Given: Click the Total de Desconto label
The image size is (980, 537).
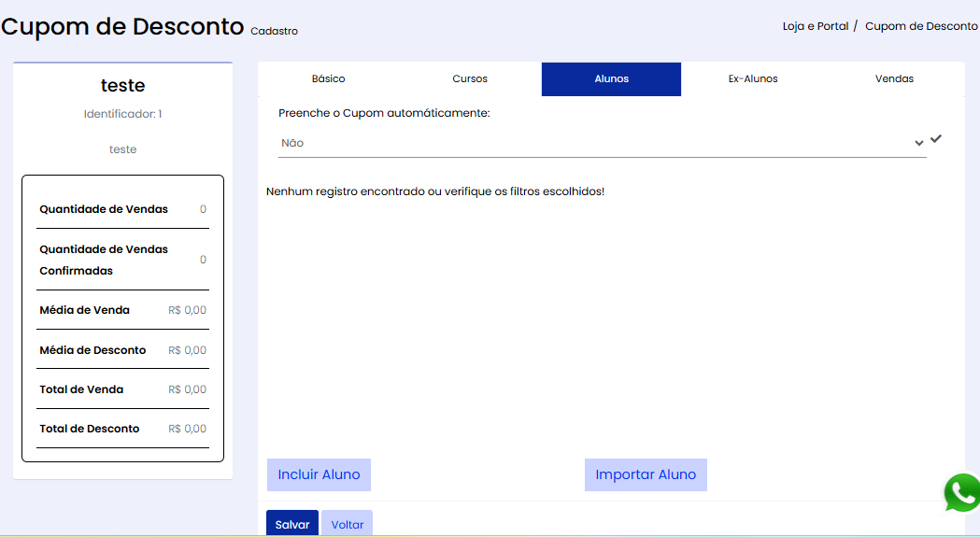Looking at the screenshot, I should (x=90, y=429).
